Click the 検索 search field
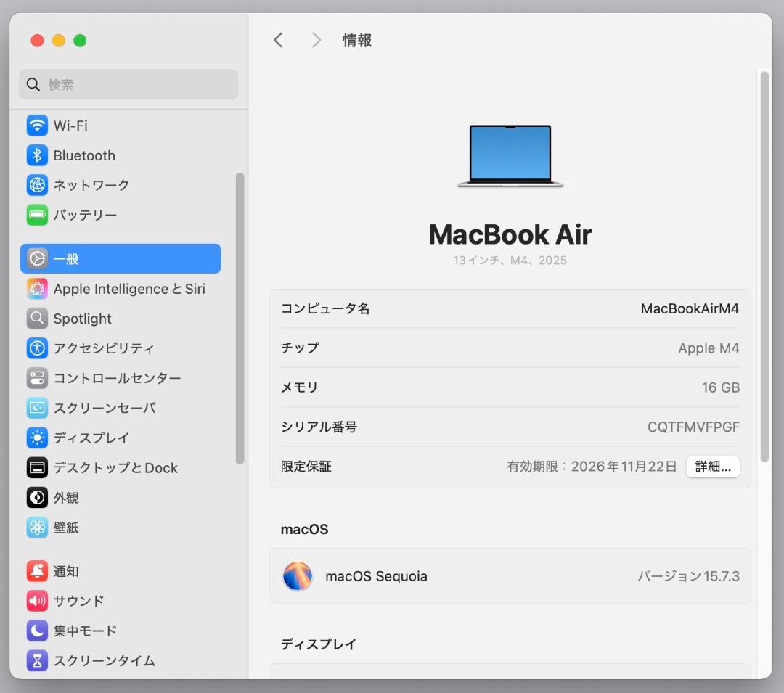 (x=128, y=84)
